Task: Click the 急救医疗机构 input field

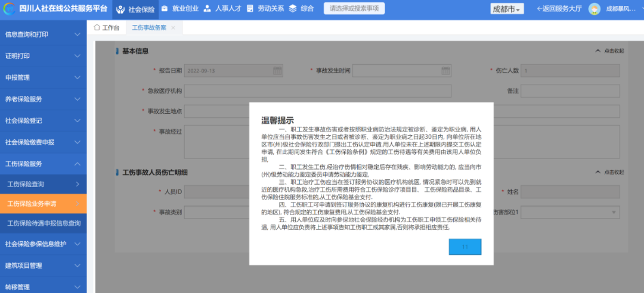Action: pyautogui.click(x=317, y=91)
